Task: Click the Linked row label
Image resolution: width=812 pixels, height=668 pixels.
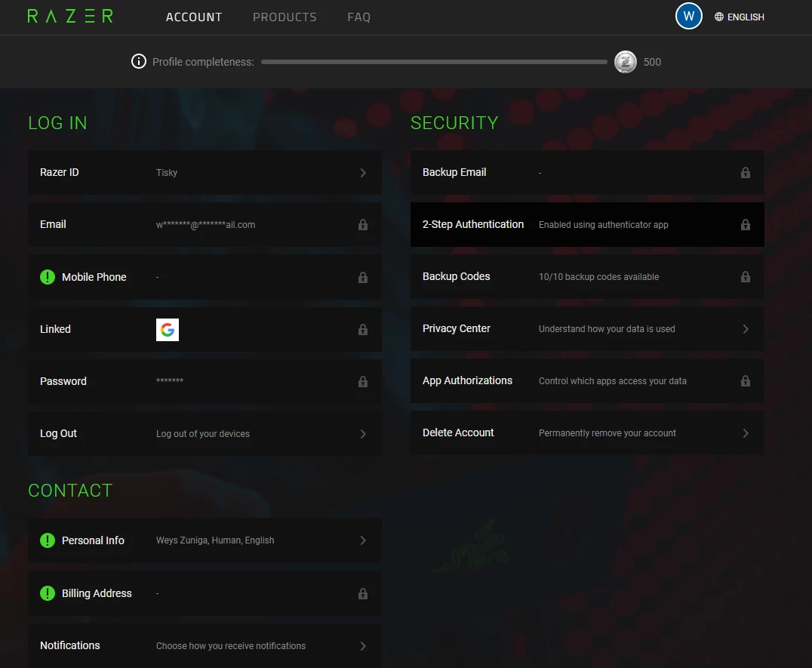Action: (x=55, y=329)
